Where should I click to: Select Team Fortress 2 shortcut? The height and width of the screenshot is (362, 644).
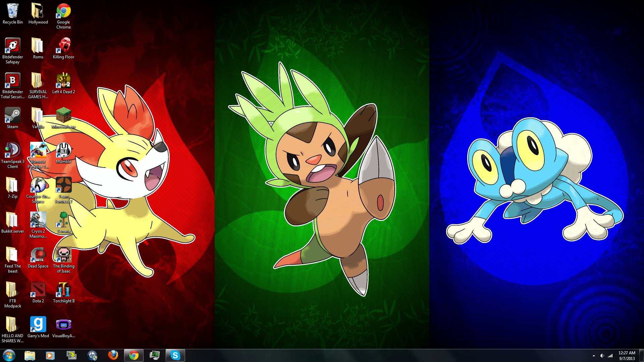64,191
